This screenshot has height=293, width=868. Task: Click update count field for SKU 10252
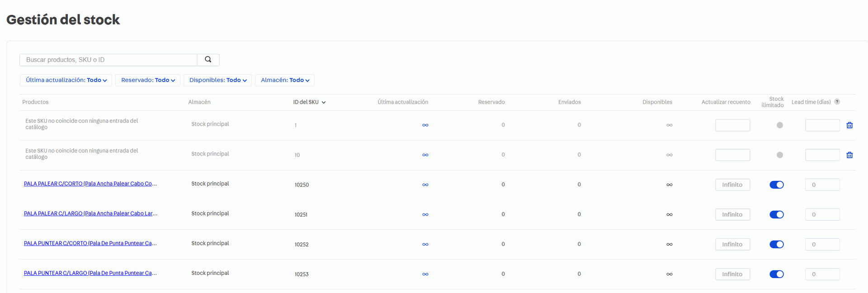click(x=732, y=245)
